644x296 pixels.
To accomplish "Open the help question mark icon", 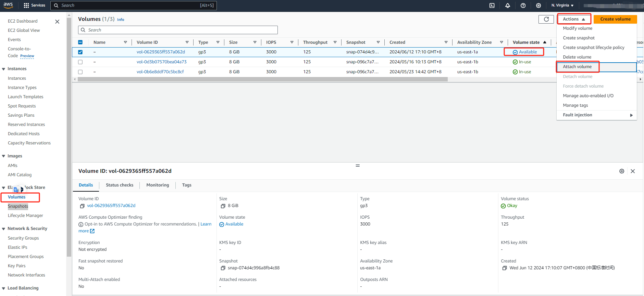I will pyautogui.click(x=523, y=5).
